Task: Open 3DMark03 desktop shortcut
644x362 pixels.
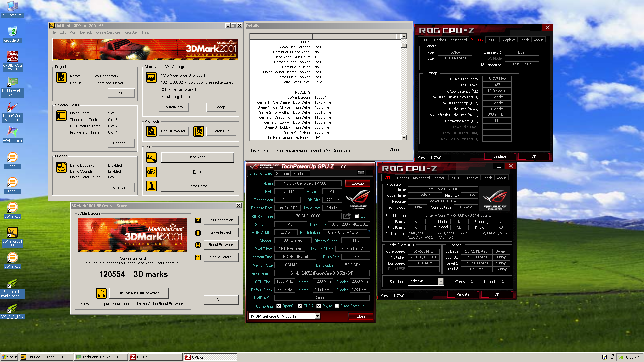Action: click(x=12, y=210)
